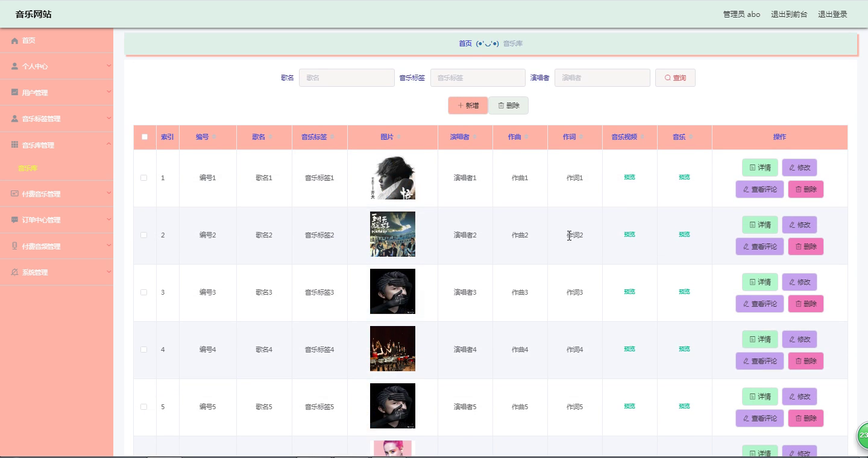The image size is (868, 458).
Task: Click the album cover in row 编号4
Action: pos(392,349)
